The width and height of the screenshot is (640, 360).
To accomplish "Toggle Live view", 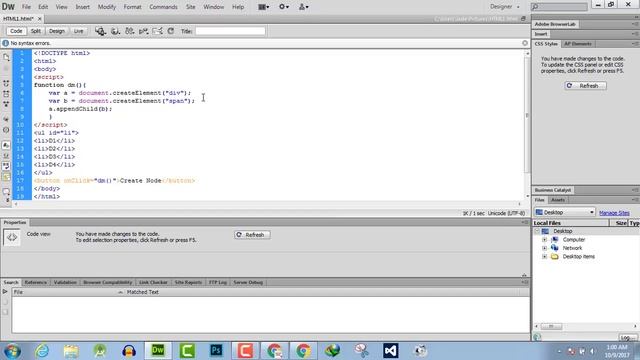I will pos(78,31).
